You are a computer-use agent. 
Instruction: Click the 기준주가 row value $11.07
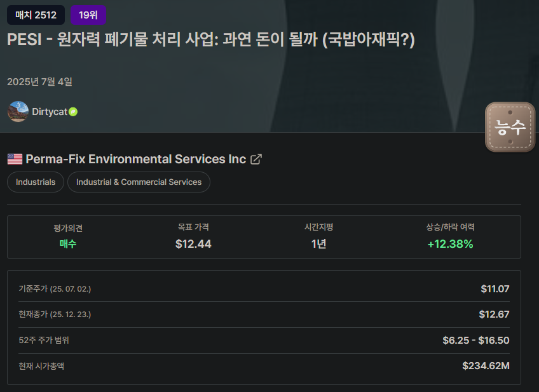pos(495,288)
